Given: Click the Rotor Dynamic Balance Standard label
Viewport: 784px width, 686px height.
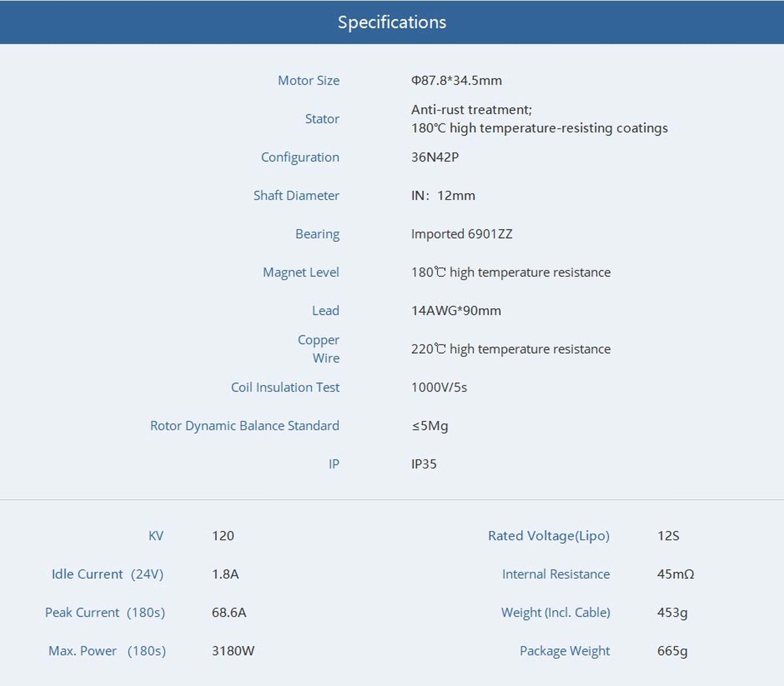Looking at the screenshot, I should point(245,426).
